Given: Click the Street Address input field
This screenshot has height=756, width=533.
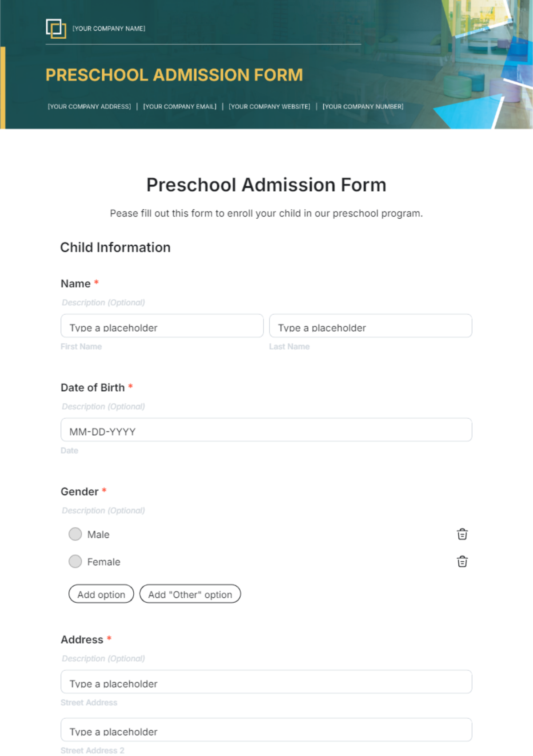Looking at the screenshot, I should [266, 681].
